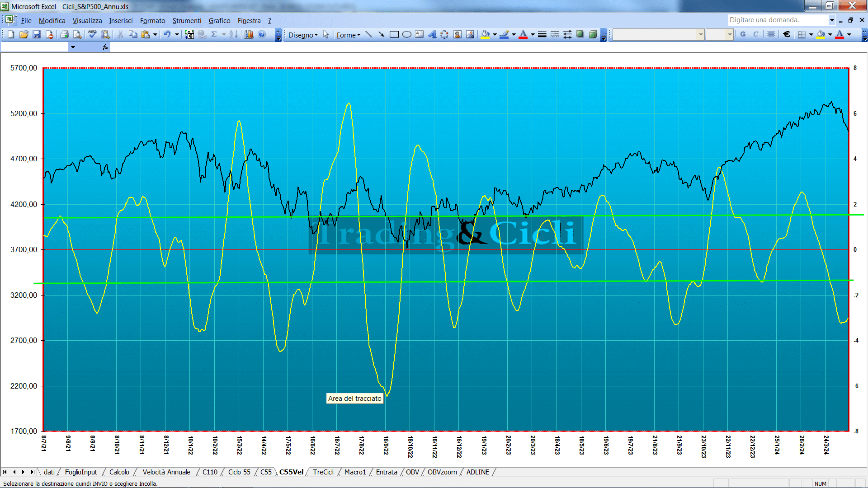This screenshot has width=868, height=488.
Task: Click in the 'Digitare una domanda' help box
Action: coord(778,20)
